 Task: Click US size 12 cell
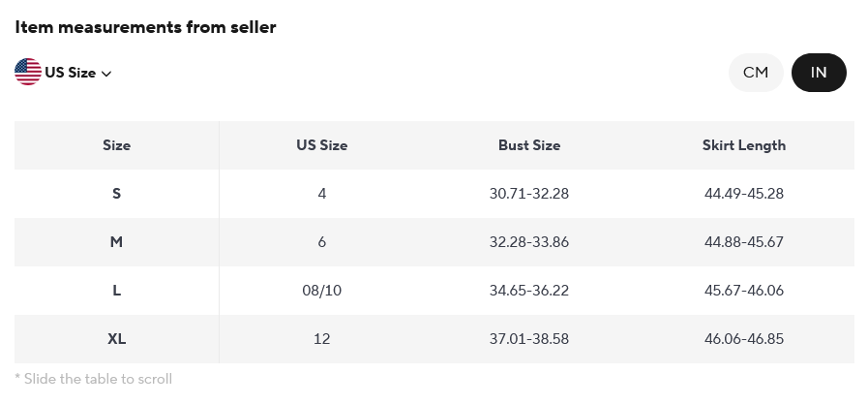pos(321,339)
